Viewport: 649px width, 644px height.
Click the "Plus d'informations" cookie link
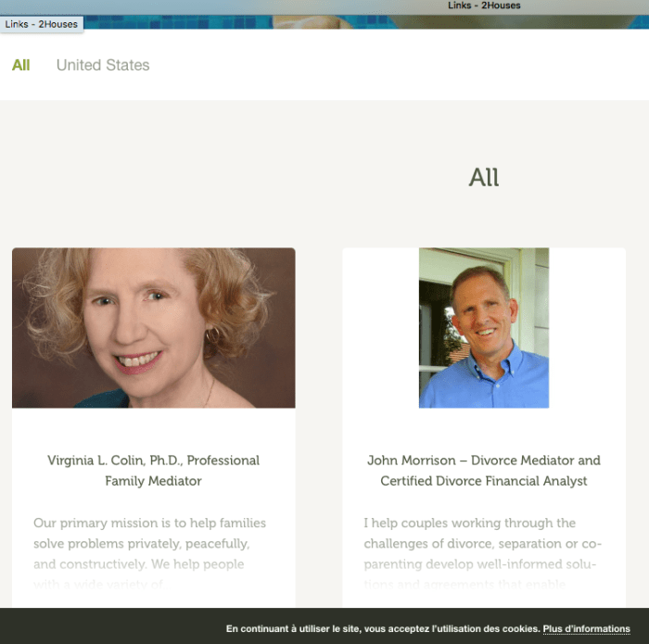(586, 629)
